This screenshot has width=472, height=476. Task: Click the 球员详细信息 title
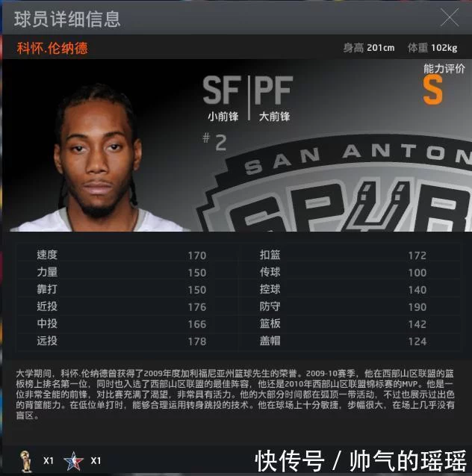[x=67, y=19]
